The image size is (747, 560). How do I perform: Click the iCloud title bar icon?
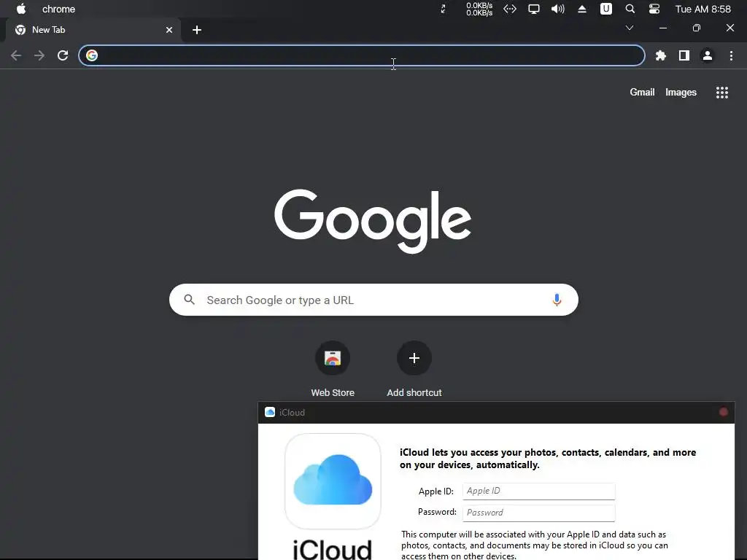click(x=270, y=413)
